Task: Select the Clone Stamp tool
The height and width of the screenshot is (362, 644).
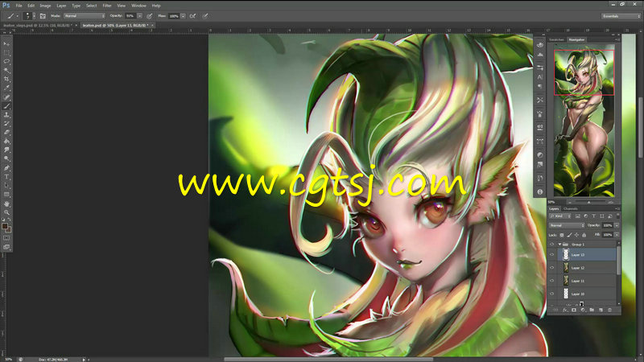Action: click(6, 115)
